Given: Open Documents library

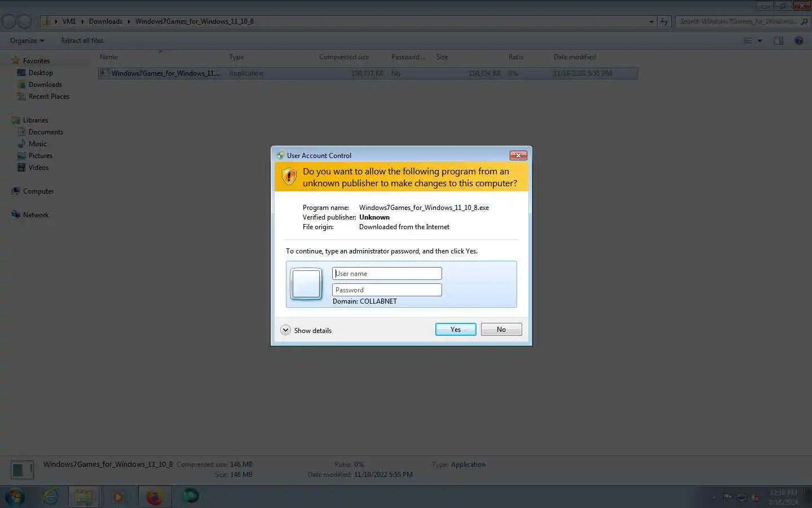Looking at the screenshot, I should point(46,132).
